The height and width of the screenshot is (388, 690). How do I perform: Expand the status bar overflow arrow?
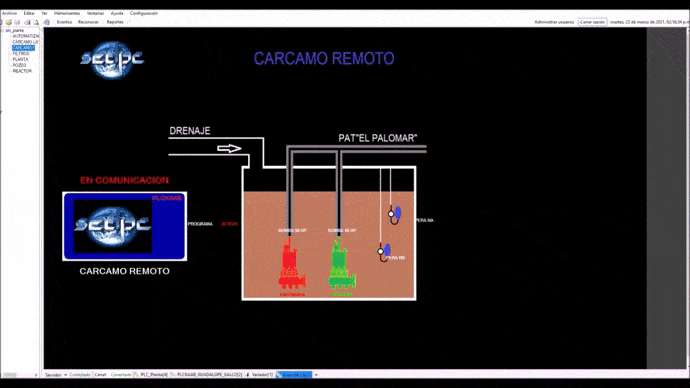click(316, 375)
